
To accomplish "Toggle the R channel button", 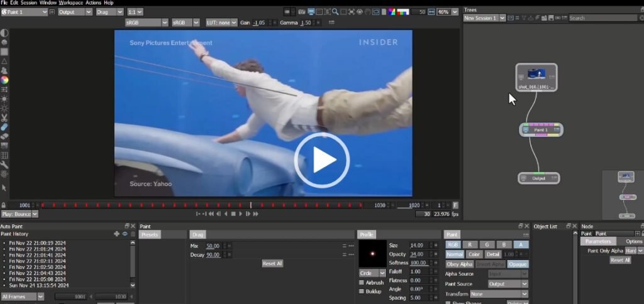I will click(x=470, y=244).
